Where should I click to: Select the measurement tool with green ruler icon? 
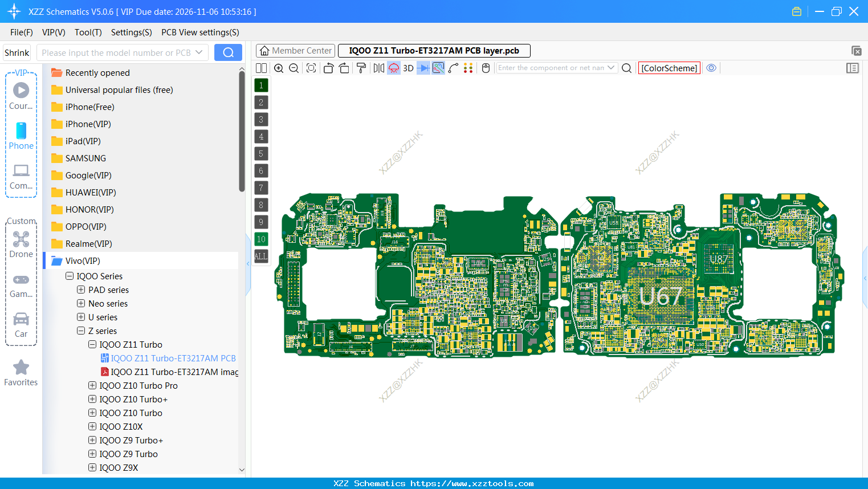(438, 68)
